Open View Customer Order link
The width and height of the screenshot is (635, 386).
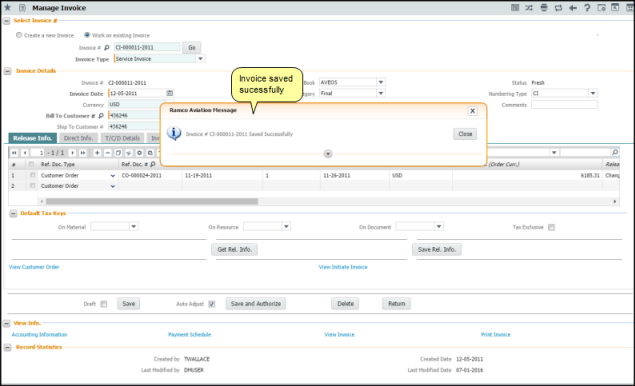[x=34, y=267]
